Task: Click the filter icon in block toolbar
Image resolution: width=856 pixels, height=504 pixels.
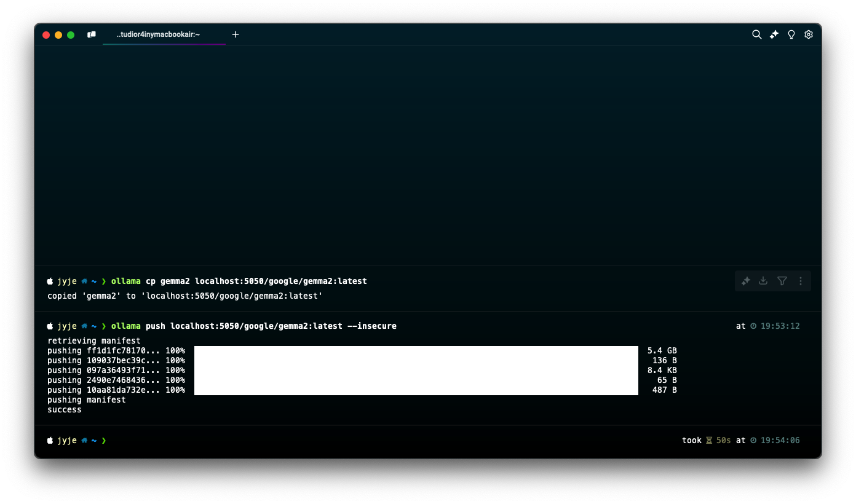Action: click(782, 281)
